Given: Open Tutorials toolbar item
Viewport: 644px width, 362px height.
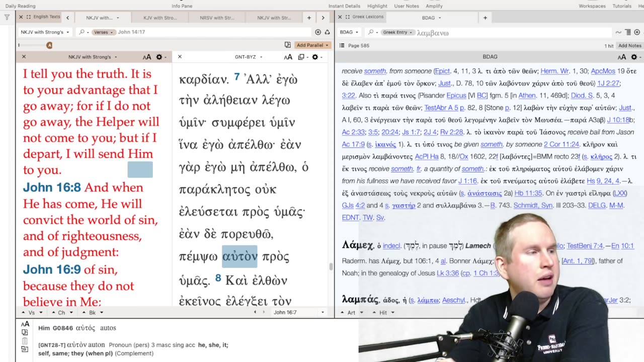Looking at the screenshot, I should tap(622, 6).
